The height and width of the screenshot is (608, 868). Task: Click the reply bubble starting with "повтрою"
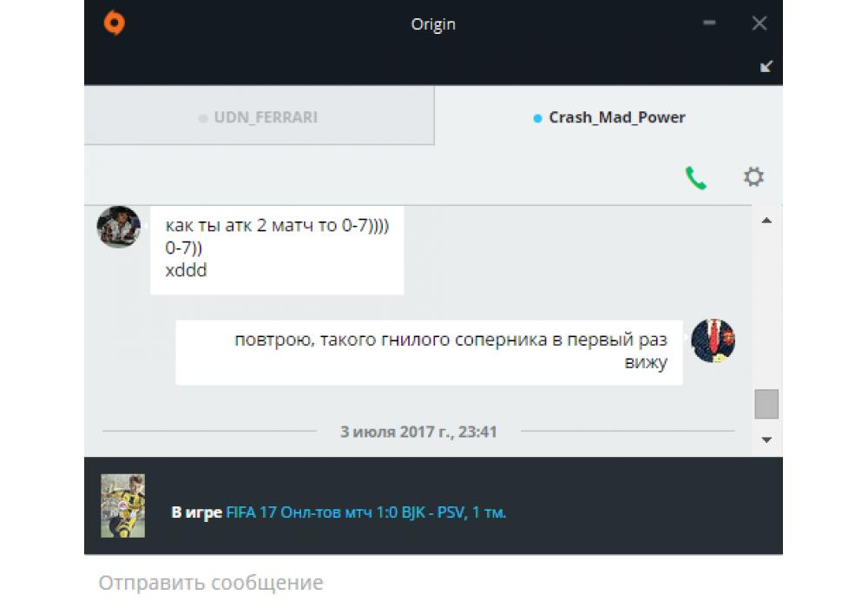(x=429, y=352)
